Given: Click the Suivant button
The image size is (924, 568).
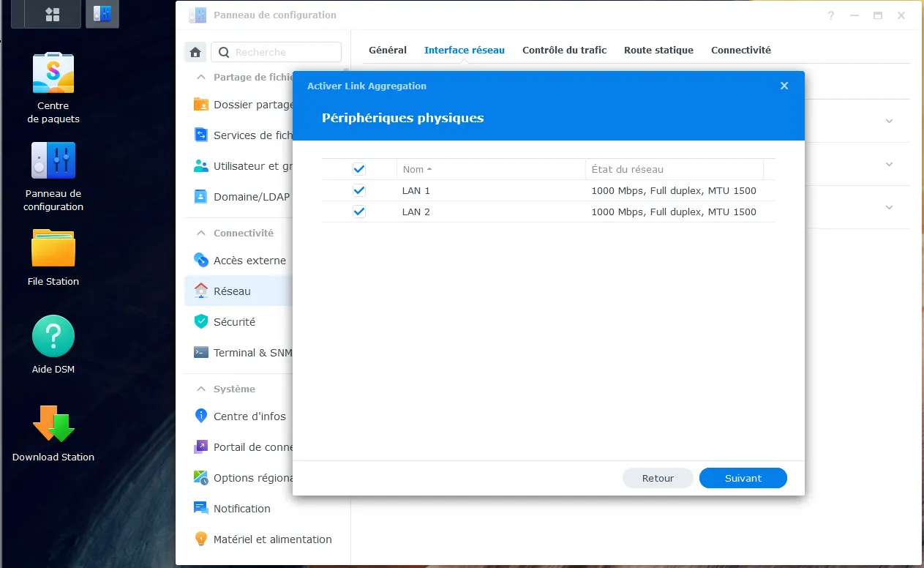Looking at the screenshot, I should tap(743, 478).
